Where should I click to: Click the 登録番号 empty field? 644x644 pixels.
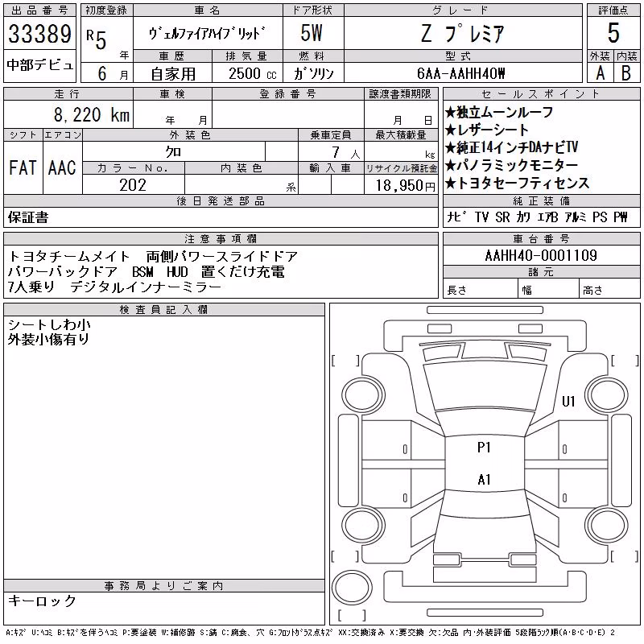coord(288,114)
